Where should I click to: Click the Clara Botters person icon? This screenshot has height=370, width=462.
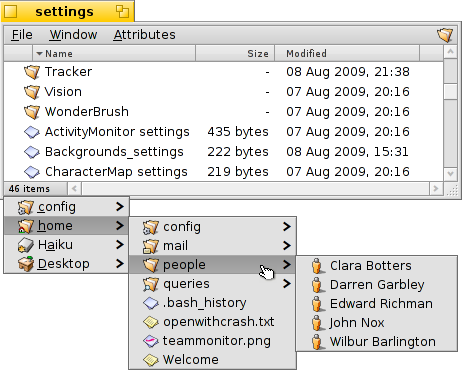[317, 266]
